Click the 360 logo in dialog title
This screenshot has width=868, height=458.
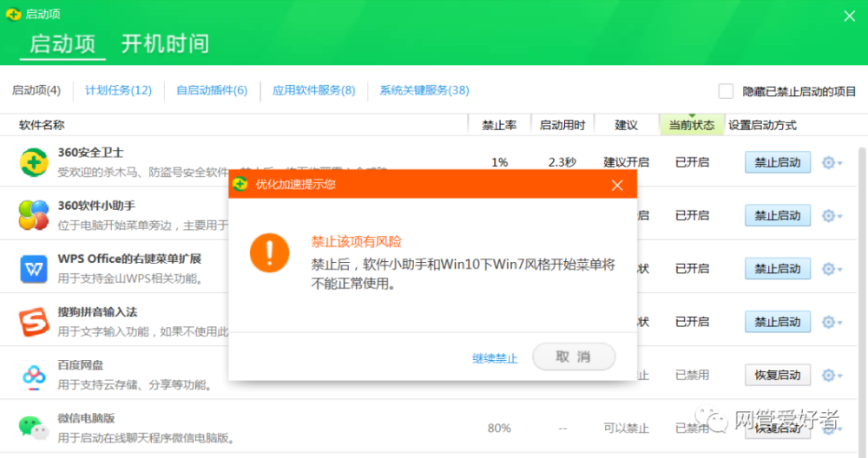coord(240,184)
